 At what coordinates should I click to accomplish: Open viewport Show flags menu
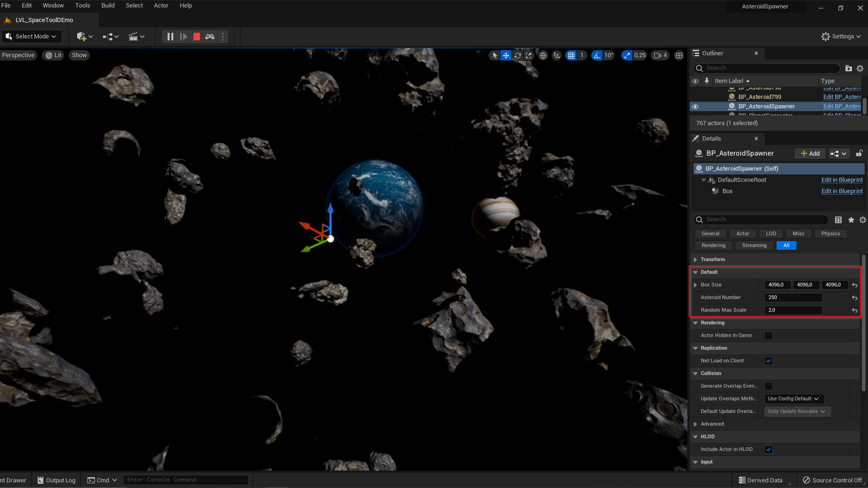79,55
